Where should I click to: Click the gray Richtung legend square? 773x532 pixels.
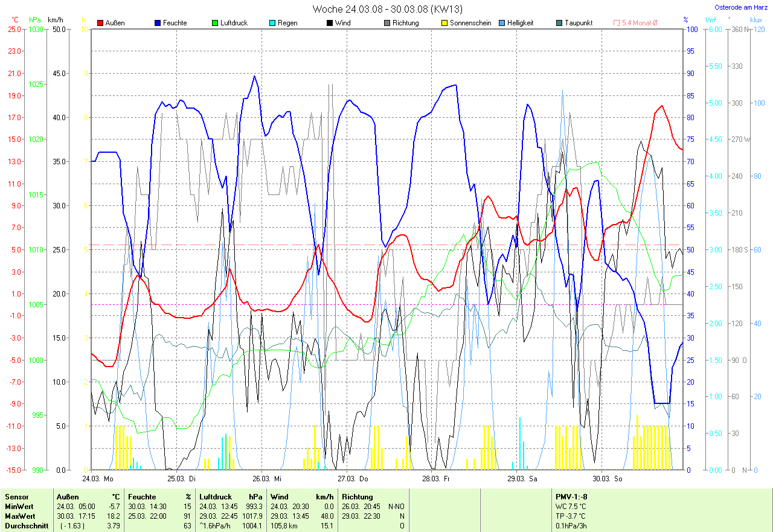click(x=387, y=23)
